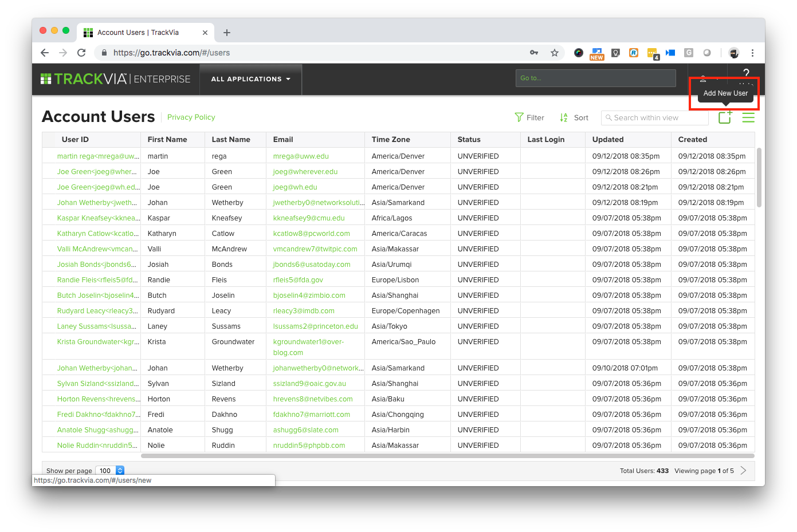Viewport: 797px width, 532px height.
Task: Go forward in browser history
Action: [x=63, y=53]
